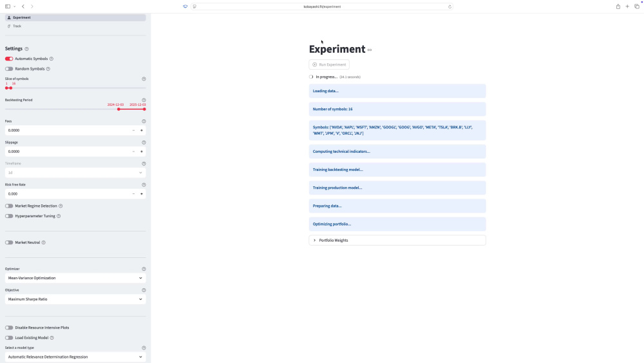Click the 'Optimizing portfolio...' status

click(397, 224)
